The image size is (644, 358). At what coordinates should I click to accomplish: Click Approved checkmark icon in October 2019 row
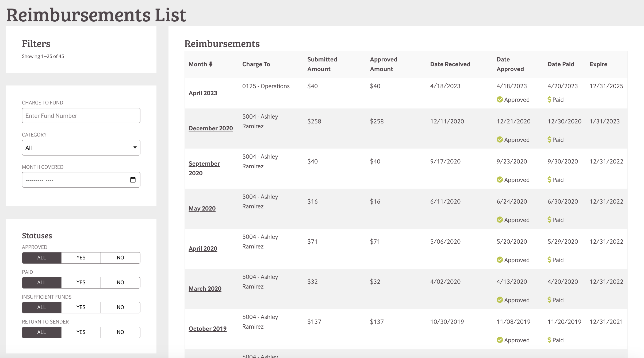500,340
